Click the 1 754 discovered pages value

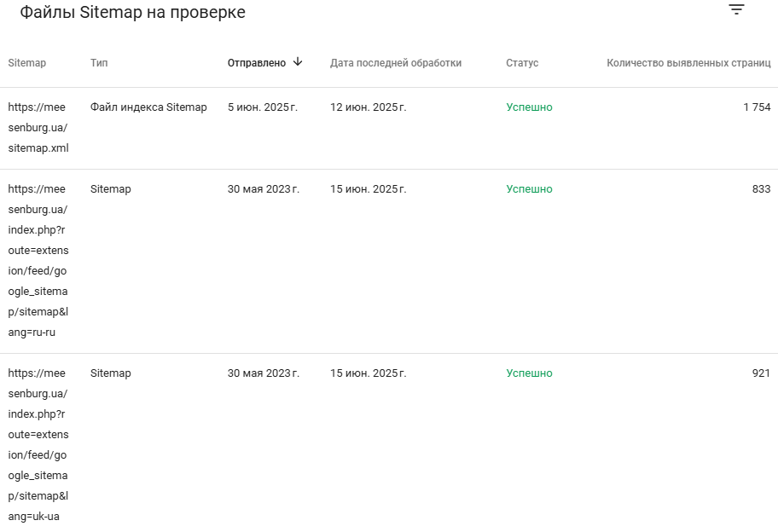(757, 107)
